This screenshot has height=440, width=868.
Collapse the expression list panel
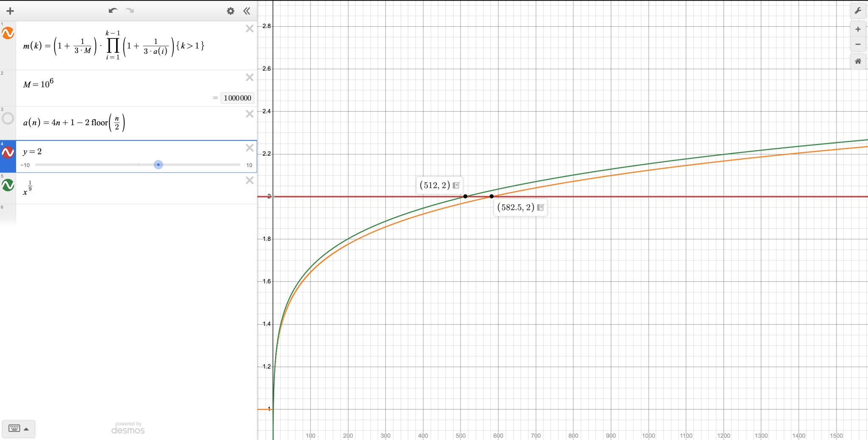(247, 11)
